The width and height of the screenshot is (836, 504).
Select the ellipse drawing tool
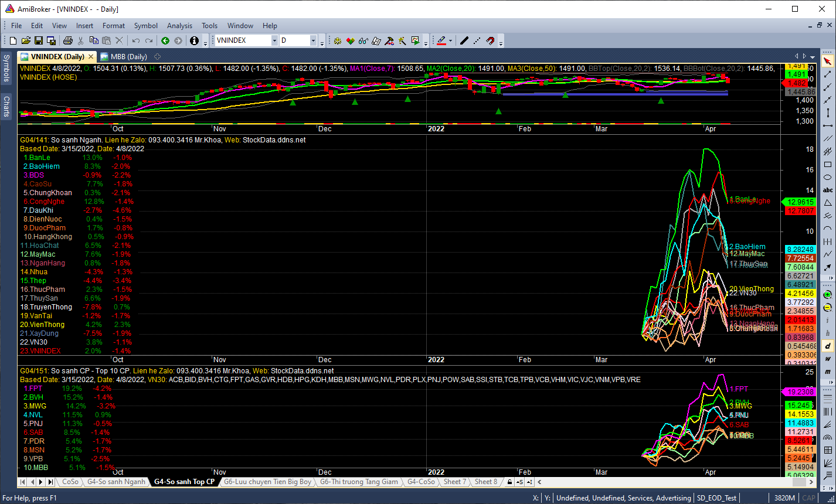click(827, 177)
